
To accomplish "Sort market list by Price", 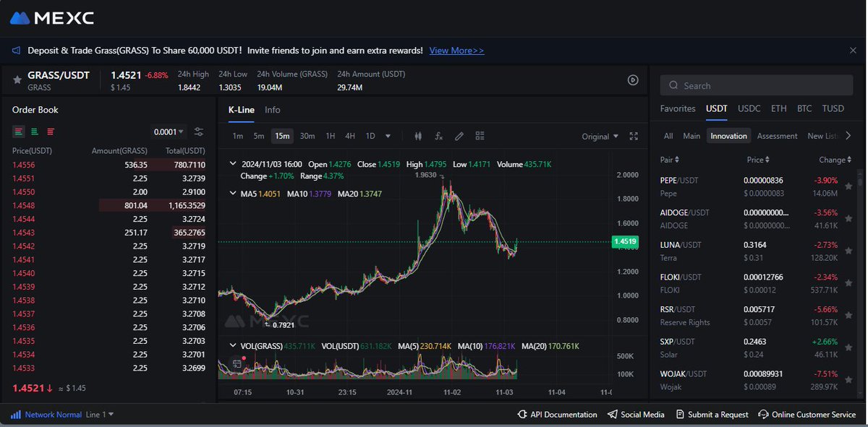I will pos(758,160).
